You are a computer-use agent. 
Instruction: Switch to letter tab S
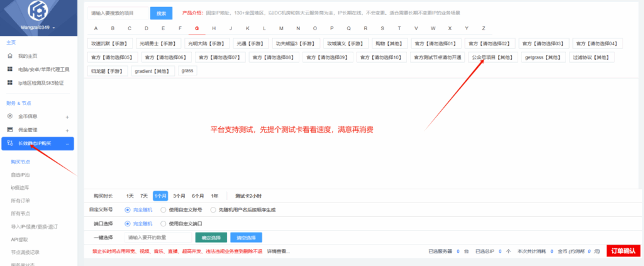382,28
